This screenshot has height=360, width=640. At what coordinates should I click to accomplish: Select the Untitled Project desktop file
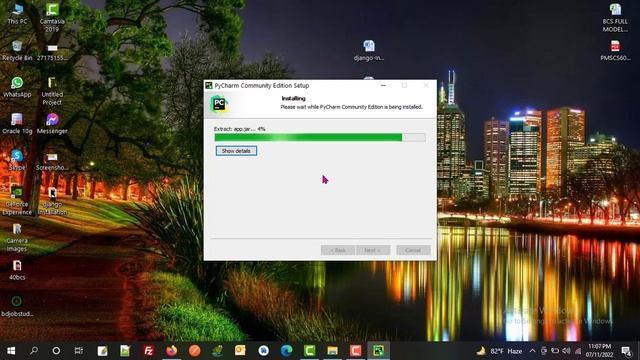pos(52,91)
